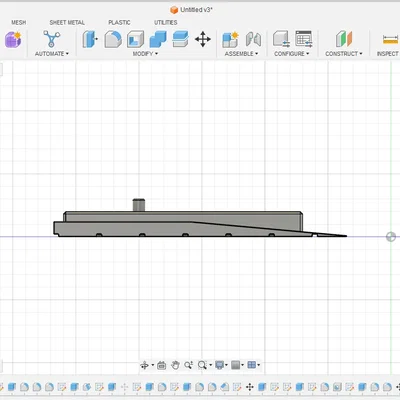Pick the Combine bodies tool

click(158, 39)
